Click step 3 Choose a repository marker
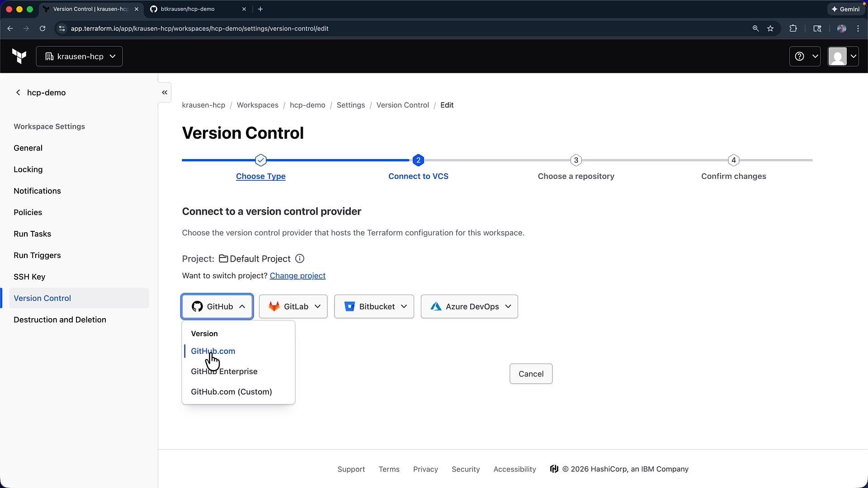This screenshot has height=488, width=868. tap(576, 160)
